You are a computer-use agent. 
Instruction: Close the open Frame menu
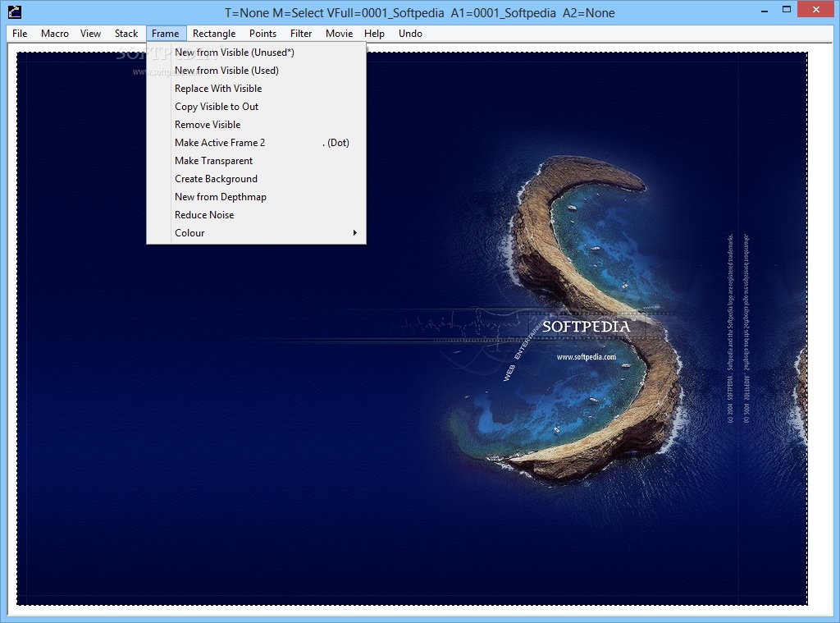point(166,33)
